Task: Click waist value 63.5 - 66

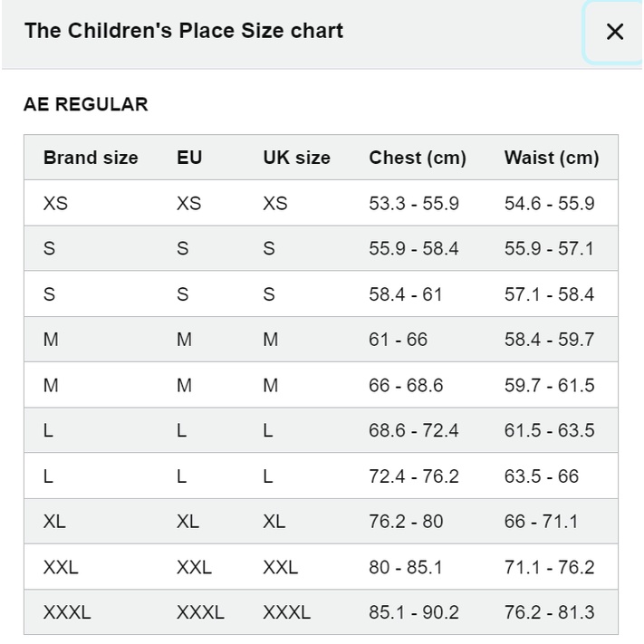Action: point(541,476)
